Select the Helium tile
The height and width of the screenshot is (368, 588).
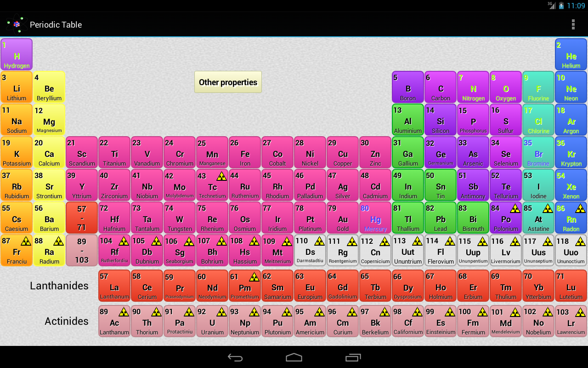coord(571,54)
